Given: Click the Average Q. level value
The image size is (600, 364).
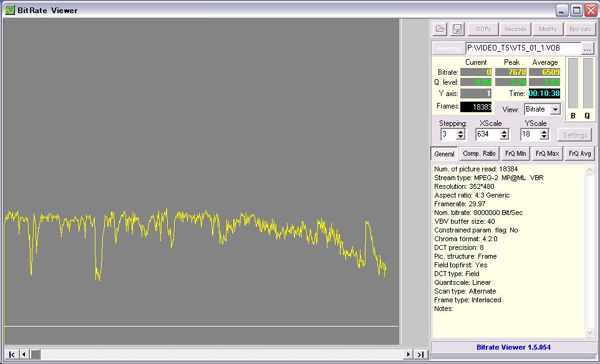Looking at the screenshot, I should tap(544, 82).
